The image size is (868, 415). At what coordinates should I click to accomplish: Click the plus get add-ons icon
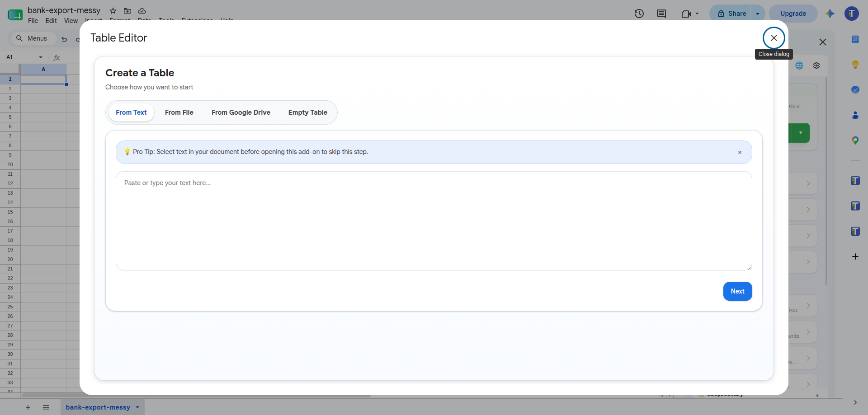click(x=855, y=256)
